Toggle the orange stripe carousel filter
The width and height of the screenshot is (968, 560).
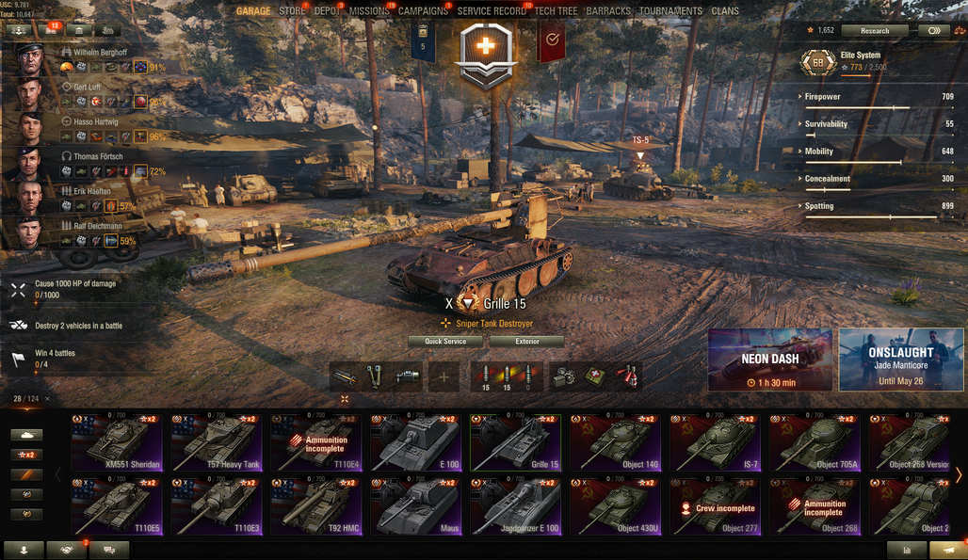pos(26,474)
